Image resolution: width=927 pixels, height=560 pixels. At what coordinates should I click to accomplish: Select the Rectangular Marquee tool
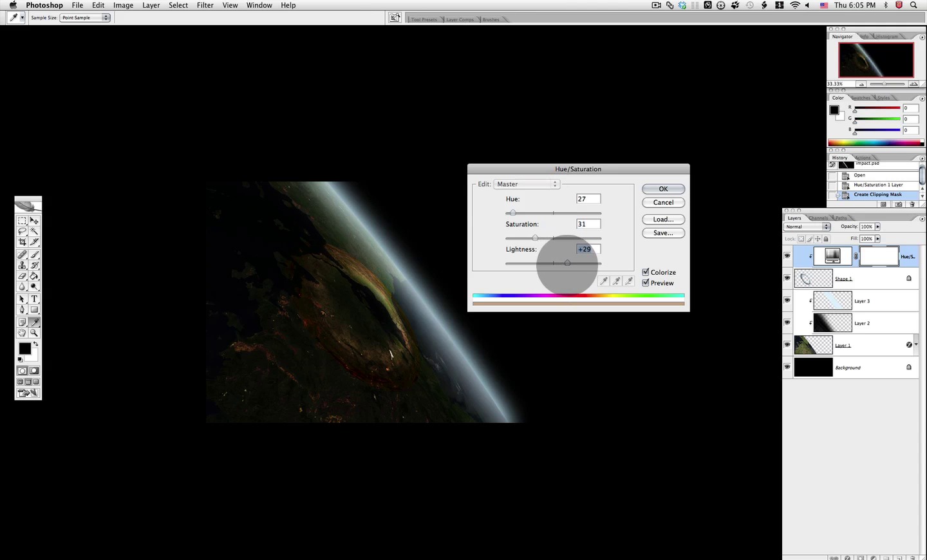pos(22,220)
